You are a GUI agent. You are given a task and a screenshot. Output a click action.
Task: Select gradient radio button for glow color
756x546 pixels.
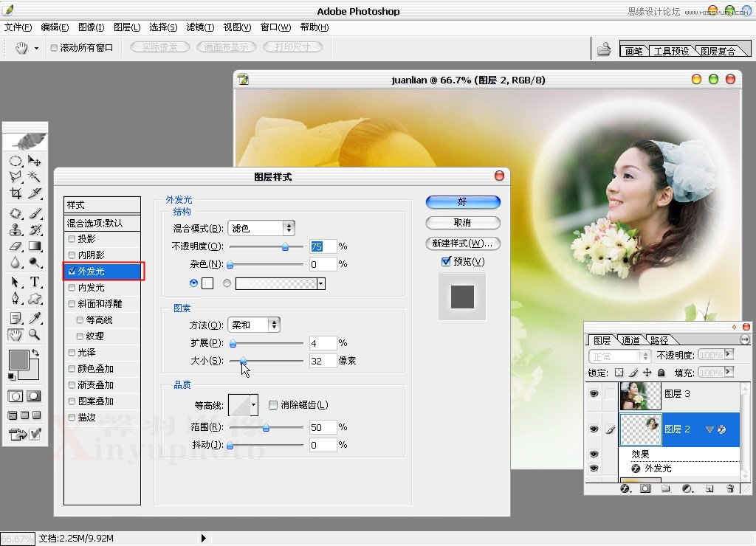click(x=227, y=283)
